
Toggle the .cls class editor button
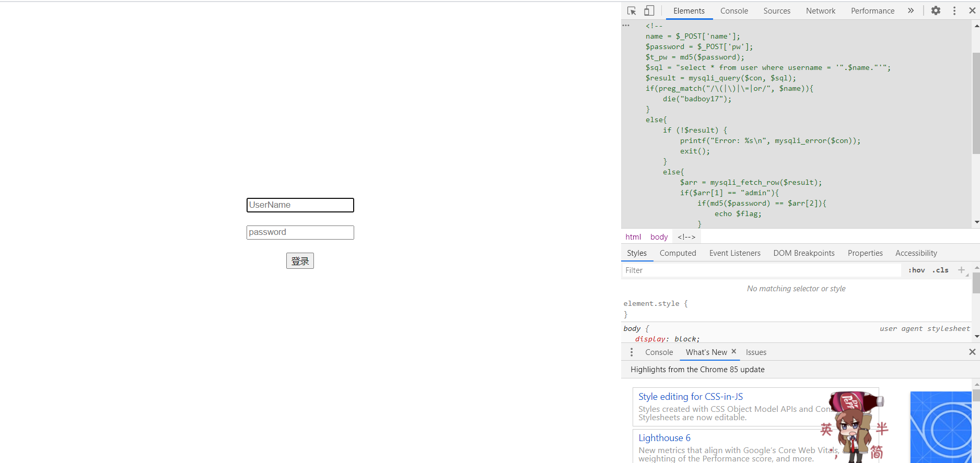pos(940,270)
